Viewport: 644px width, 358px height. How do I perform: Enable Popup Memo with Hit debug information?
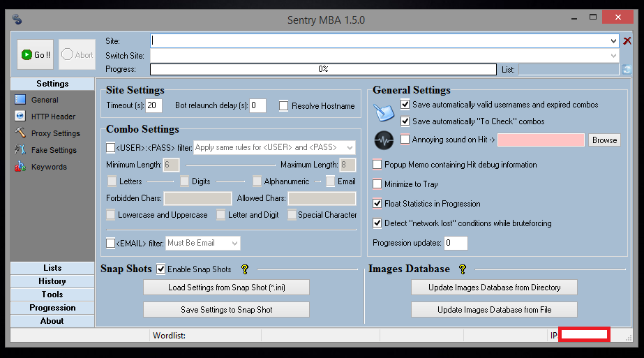click(x=377, y=165)
